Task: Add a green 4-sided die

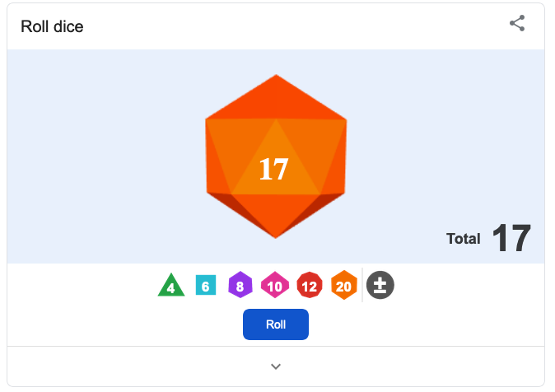Action: click(x=170, y=286)
